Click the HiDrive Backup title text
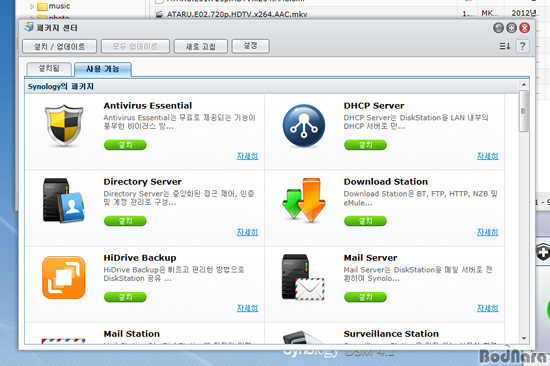The height and width of the screenshot is (366, 550). pyautogui.click(x=140, y=258)
